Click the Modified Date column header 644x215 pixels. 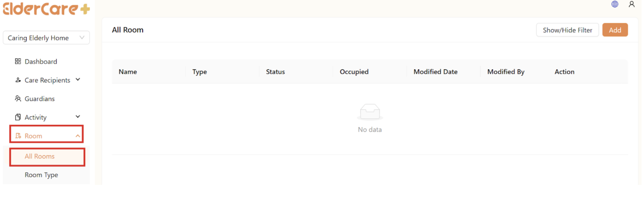435,72
